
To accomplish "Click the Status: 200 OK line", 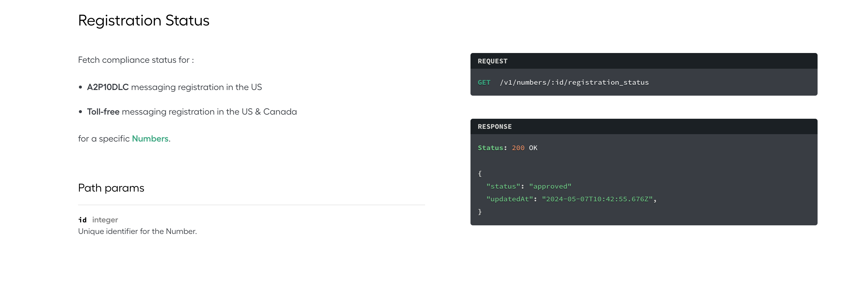I will [x=508, y=148].
